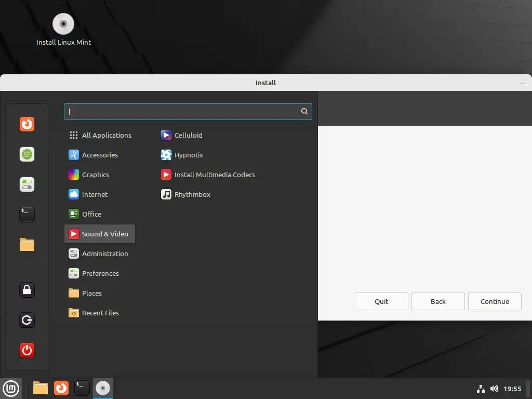532x399 pixels.
Task: Open Files folder icon in menu sidebar
Action: (x=27, y=245)
